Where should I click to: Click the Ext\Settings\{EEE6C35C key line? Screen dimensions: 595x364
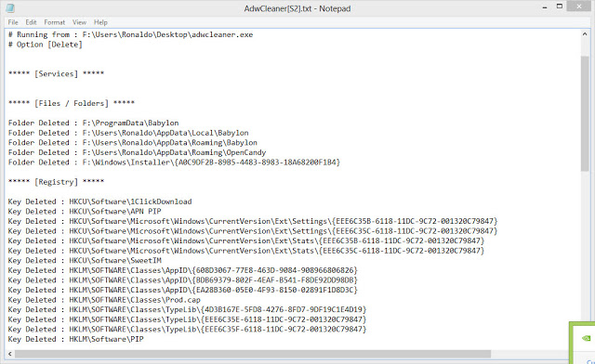click(253, 231)
